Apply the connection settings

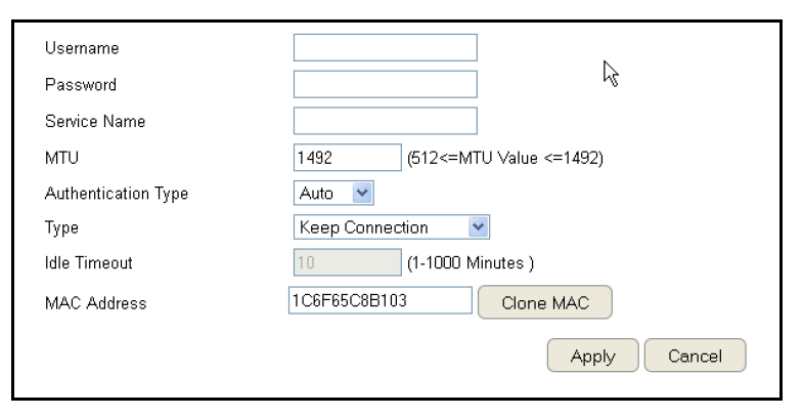click(x=591, y=355)
